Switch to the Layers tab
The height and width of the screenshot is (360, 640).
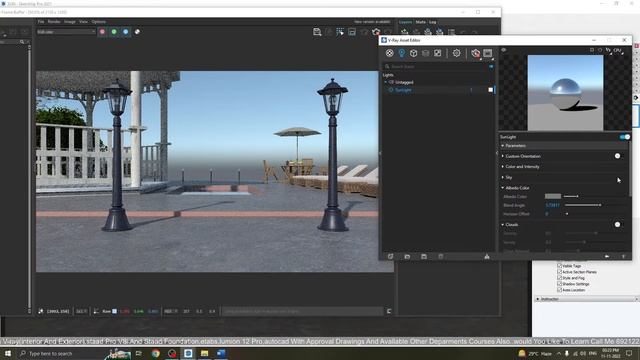point(405,22)
